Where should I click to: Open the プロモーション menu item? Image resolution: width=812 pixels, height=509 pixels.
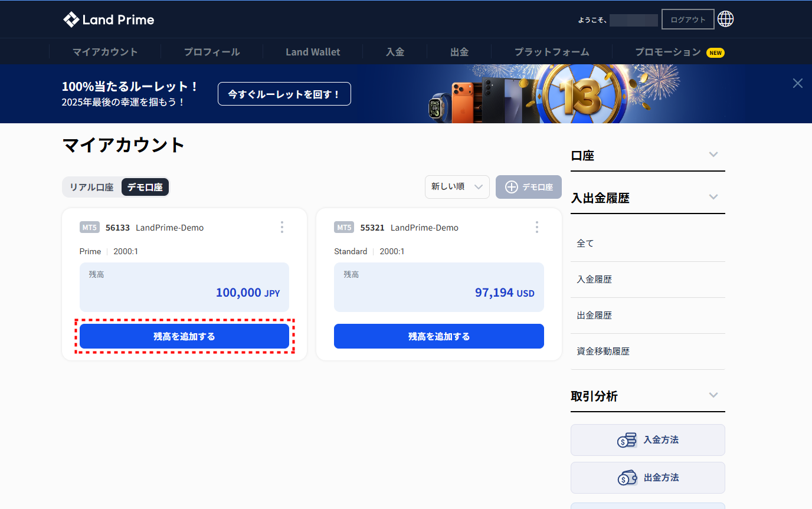point(668,52)
